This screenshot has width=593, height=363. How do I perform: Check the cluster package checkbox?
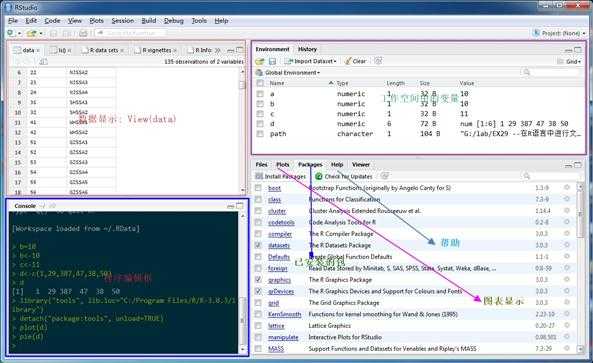(258, 211)
